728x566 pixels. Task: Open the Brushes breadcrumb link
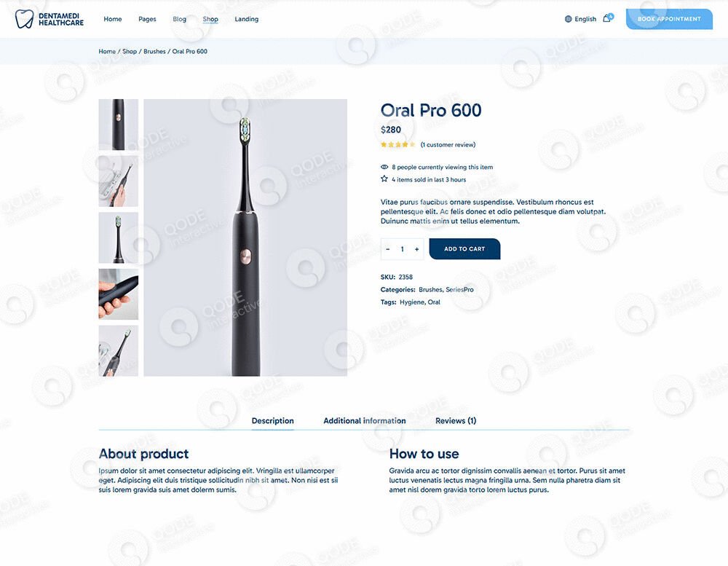pos(154,52)
